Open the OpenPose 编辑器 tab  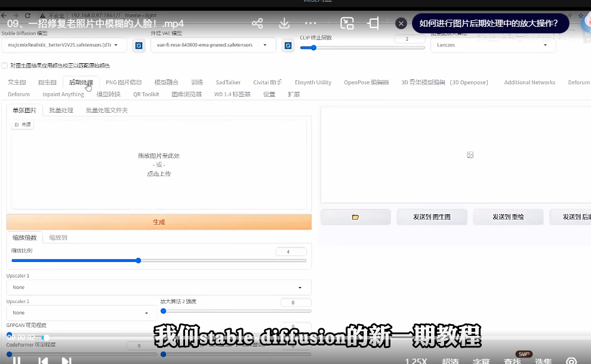[366, 82]
